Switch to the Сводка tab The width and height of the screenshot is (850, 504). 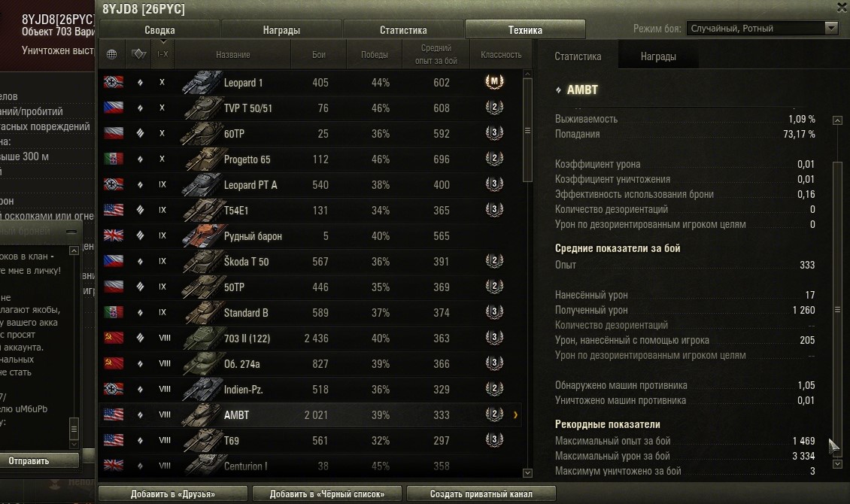(x=159, y=30)
